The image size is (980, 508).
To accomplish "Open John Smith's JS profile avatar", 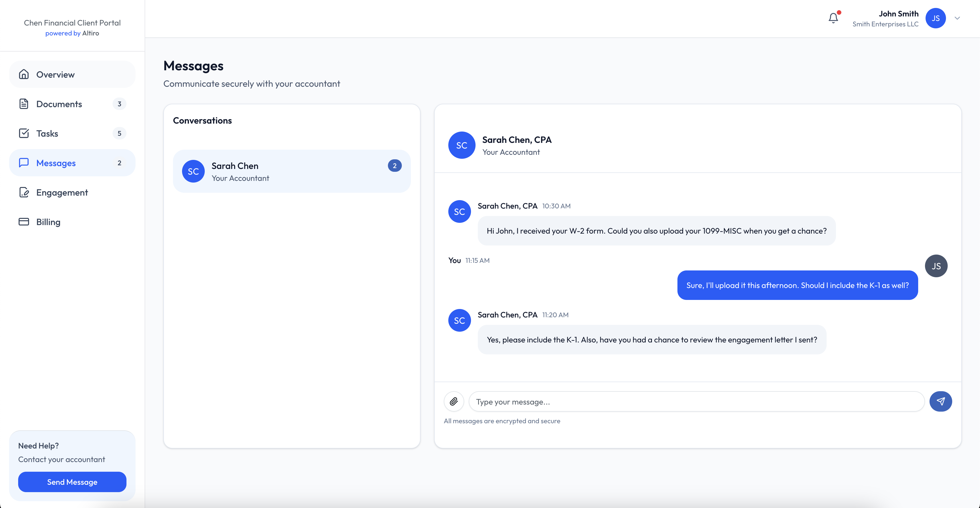I will click(x=935, y=18).
